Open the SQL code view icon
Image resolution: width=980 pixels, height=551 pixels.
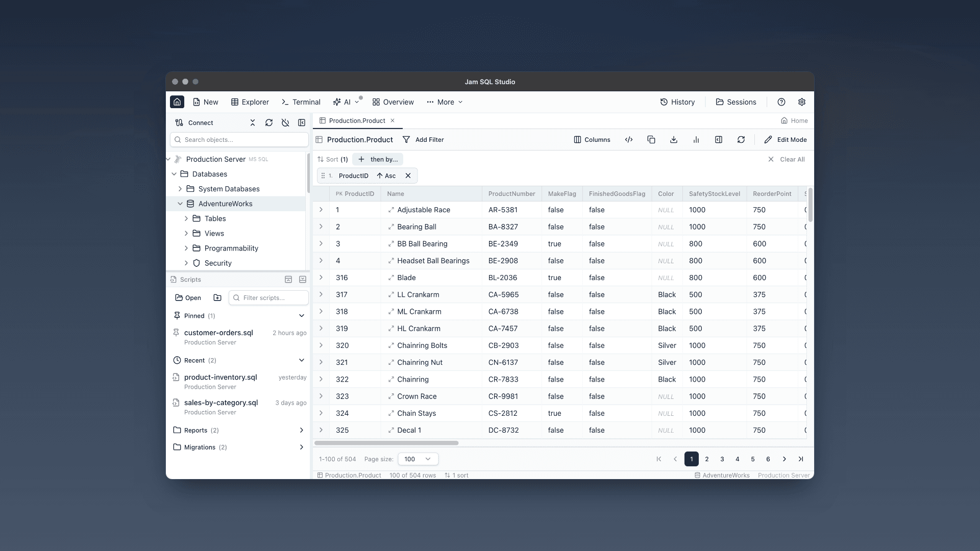tap(628, 139)
